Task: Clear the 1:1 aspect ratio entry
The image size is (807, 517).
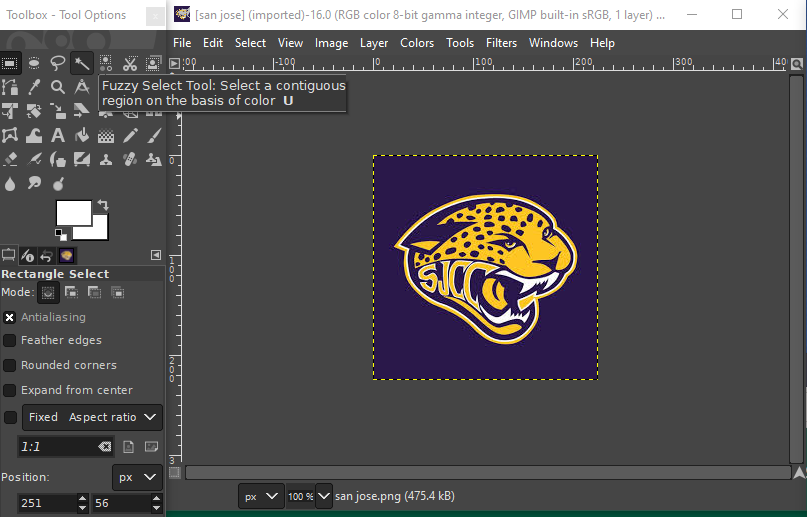Action: click(x=104, y=447)
